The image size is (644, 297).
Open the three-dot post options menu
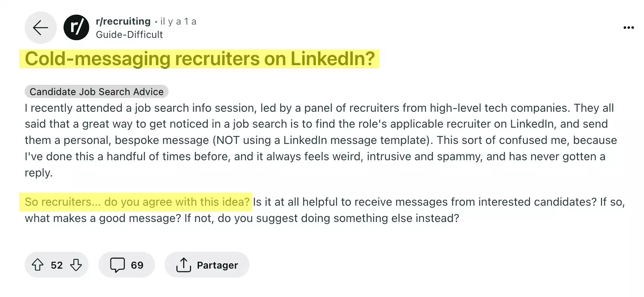pyautogui.click(x=628, y=28)
